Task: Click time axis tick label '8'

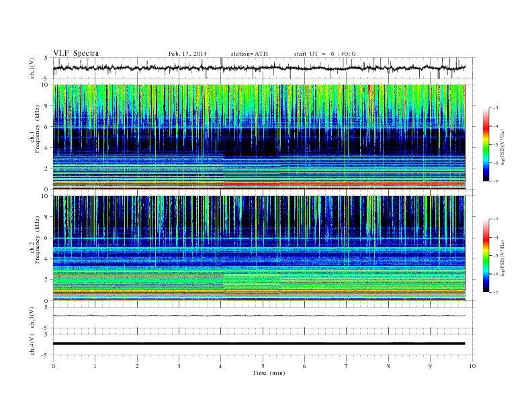Action: [x=388, y=366]
